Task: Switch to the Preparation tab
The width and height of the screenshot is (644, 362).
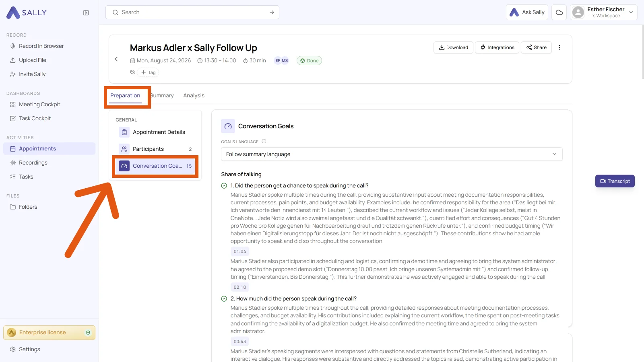Action: [125, 96]
